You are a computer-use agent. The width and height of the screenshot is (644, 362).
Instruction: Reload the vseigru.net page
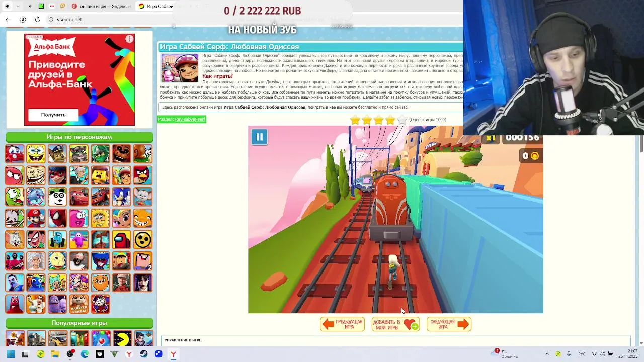[37, 19]
